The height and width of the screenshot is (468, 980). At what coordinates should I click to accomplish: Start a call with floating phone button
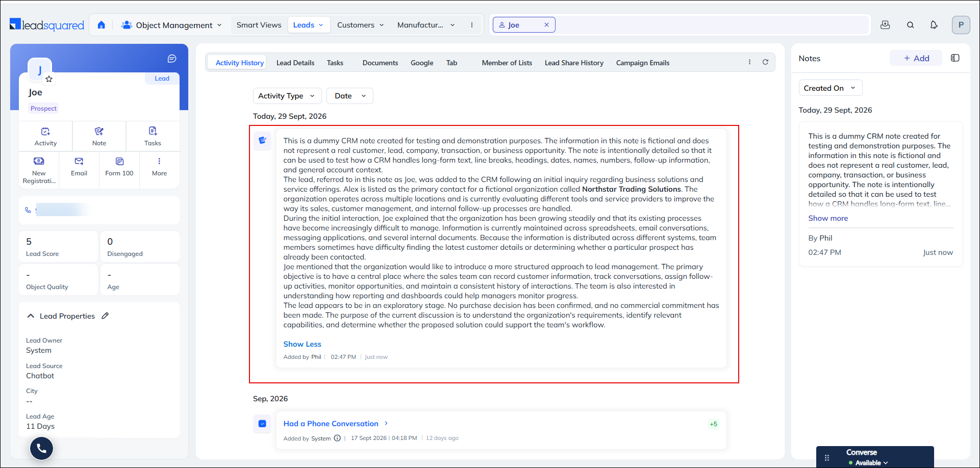(x=41, y=449)
